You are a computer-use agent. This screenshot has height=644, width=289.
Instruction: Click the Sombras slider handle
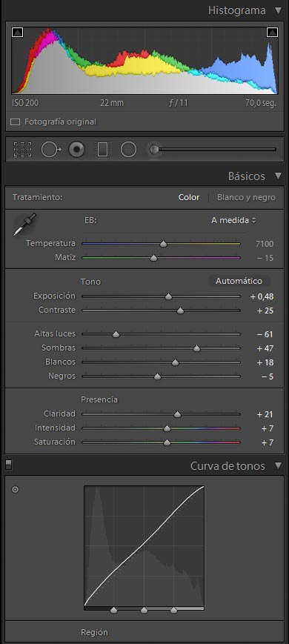tap(196, 348)
